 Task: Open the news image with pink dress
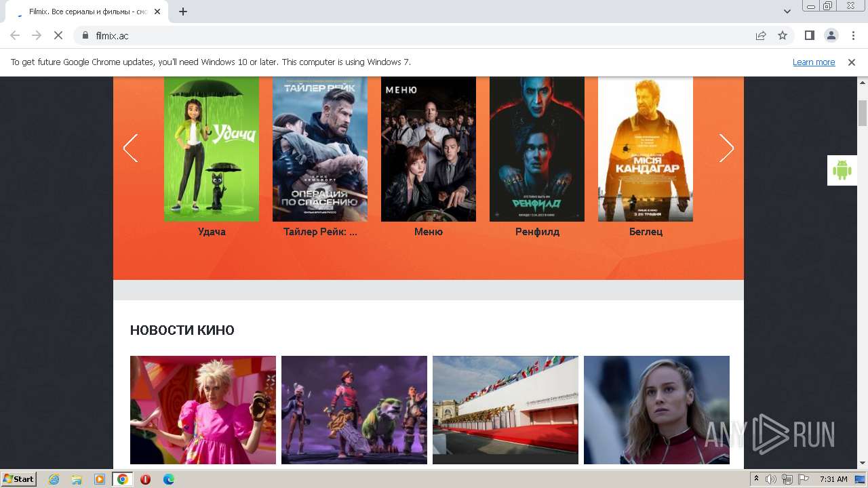tap(203, 410)
